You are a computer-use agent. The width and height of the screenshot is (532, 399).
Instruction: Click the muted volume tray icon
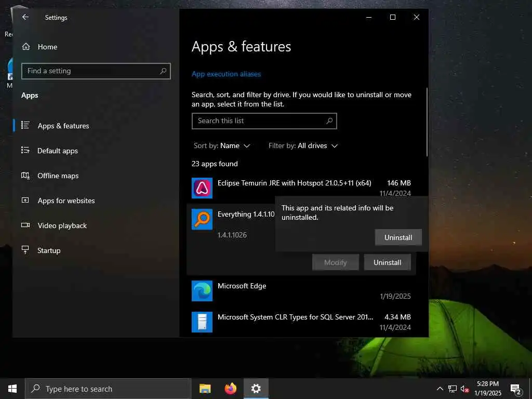(465, 389)
